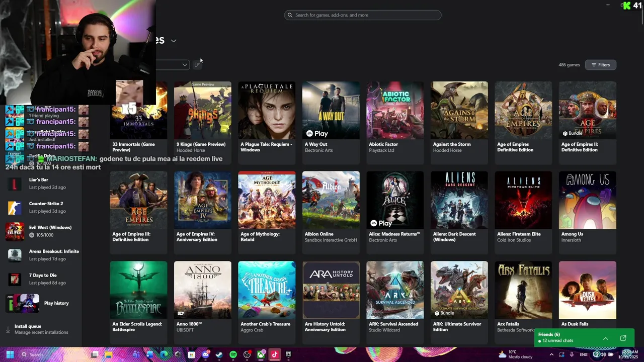Image resolution: width=644 pixels, height=362 pixels.
Task: Open Task View from taskbar
Action: click(x=95, y=354)
